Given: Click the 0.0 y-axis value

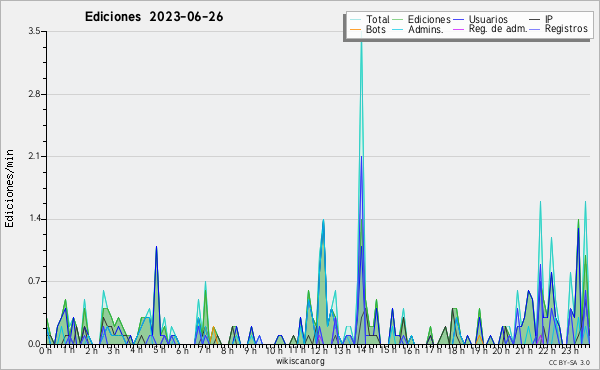Looking at the screenshot, I should 34,344.
